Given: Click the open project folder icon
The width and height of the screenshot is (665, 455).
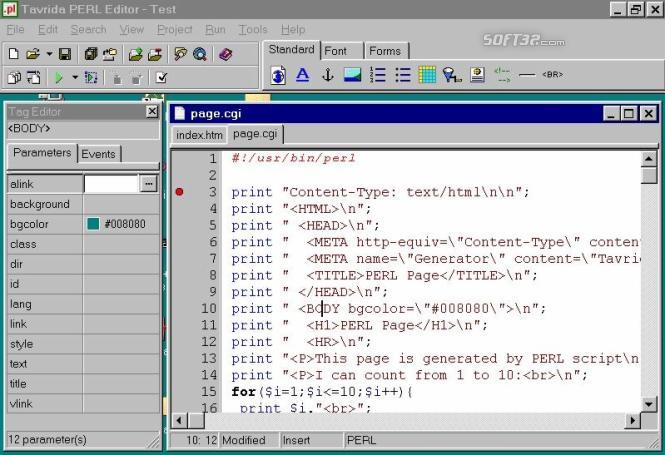Looking at the screenshot, I should click(x=110, y=54).
